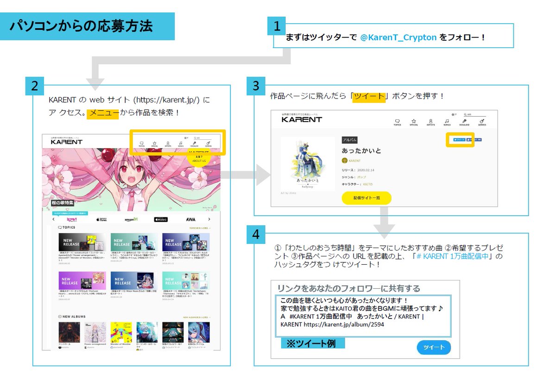Image resolution: width=556 pixels, height=392 pixels.
Task: Open iTunes store logo in carousel
Action: tap(101, 219)
